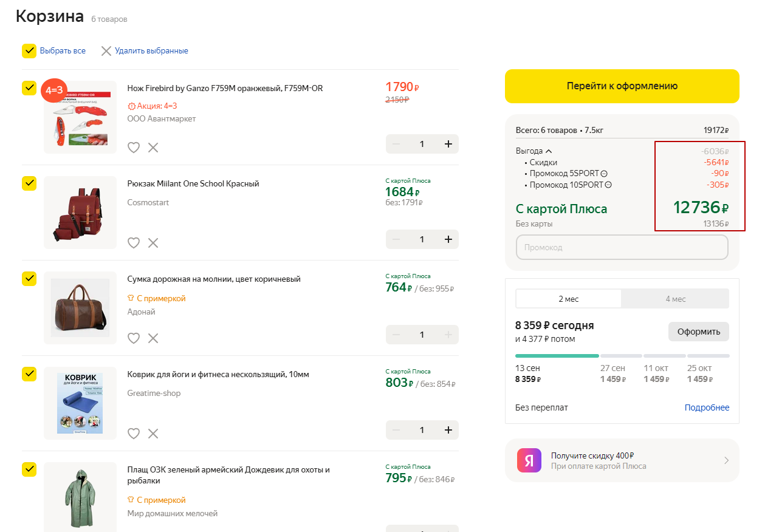Image resolution: width=779 pixels, height=532 pixels.
Task: Open the yoga mat product thumbnail
Action: pyautogui.click(x=80, y=403)
